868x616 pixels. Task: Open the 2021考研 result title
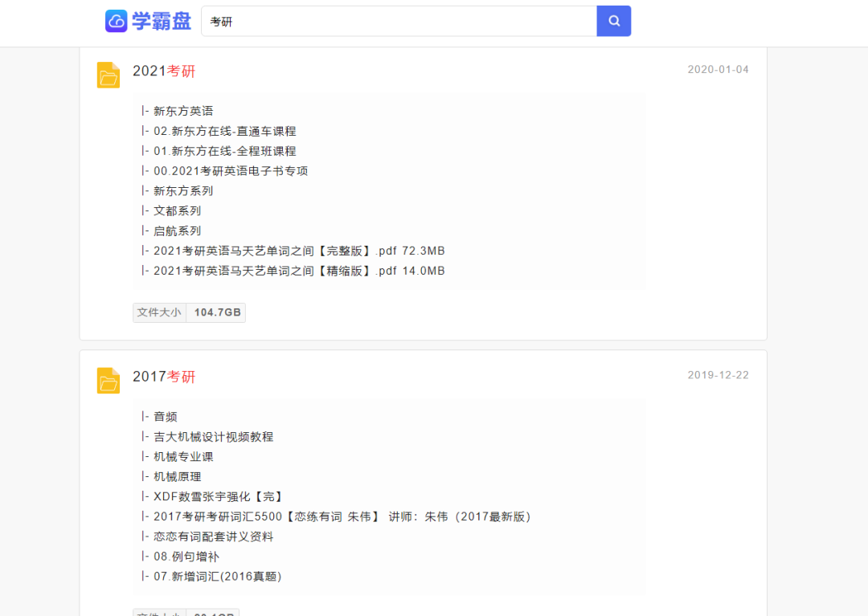click(x=165, y=71)
